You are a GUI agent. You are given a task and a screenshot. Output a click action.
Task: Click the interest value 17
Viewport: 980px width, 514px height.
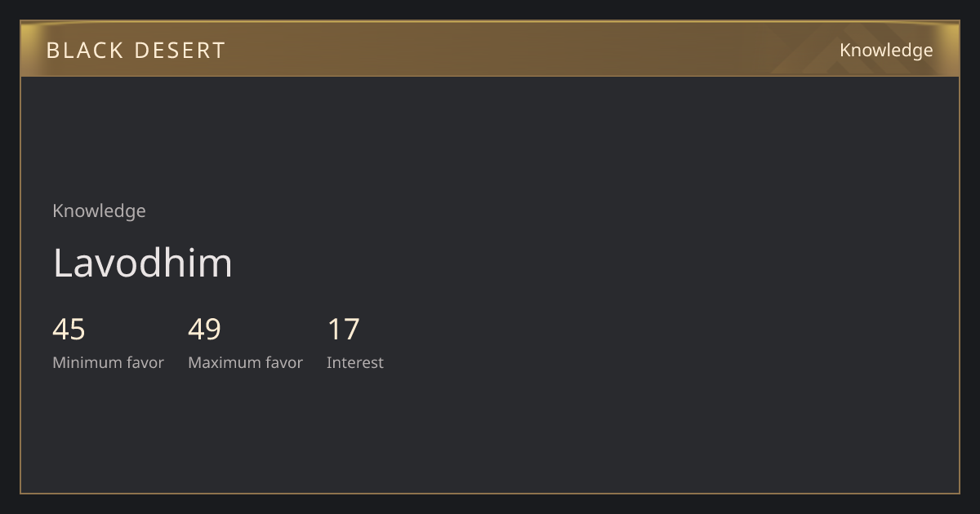point(344,330)
